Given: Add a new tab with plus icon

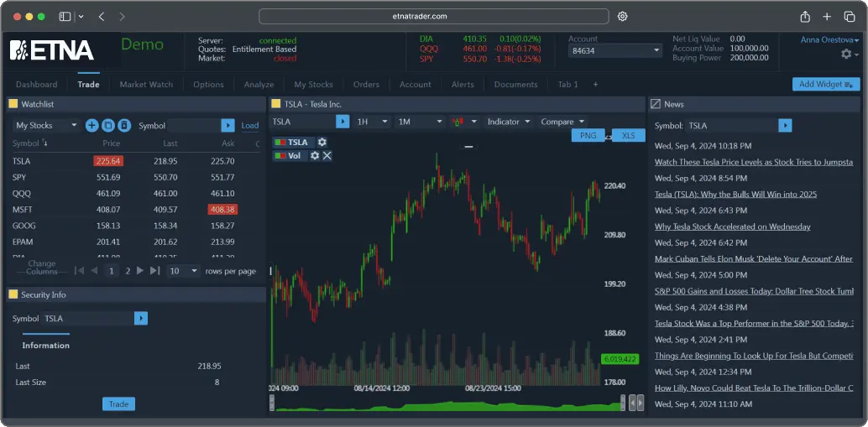Looking at the screenshot, I should (596, 85).
